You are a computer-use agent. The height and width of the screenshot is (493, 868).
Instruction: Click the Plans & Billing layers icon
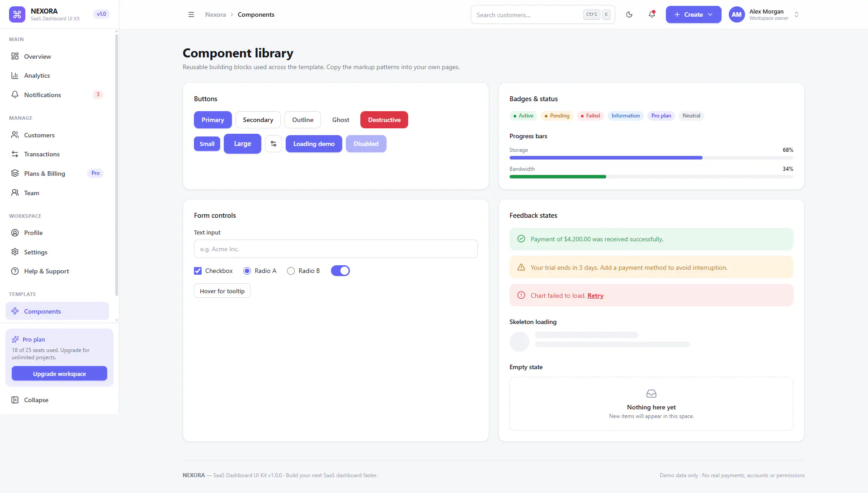[x=15, y=174]
